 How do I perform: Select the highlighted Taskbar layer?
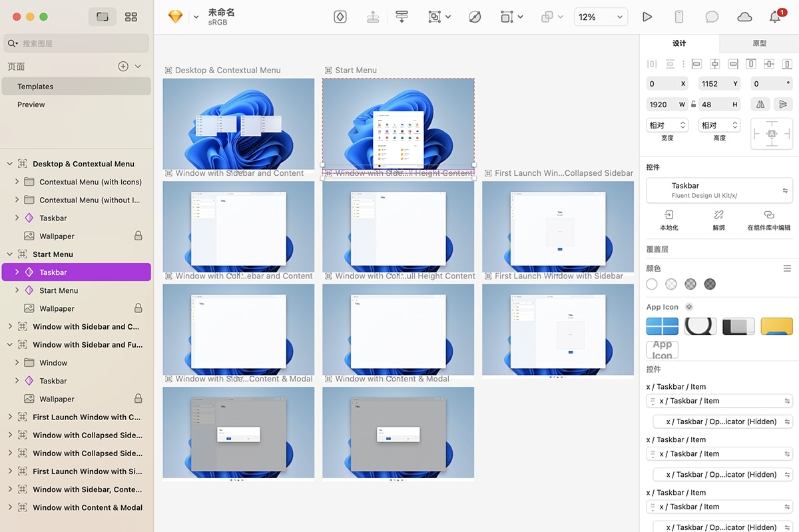(x=76, y=272)
